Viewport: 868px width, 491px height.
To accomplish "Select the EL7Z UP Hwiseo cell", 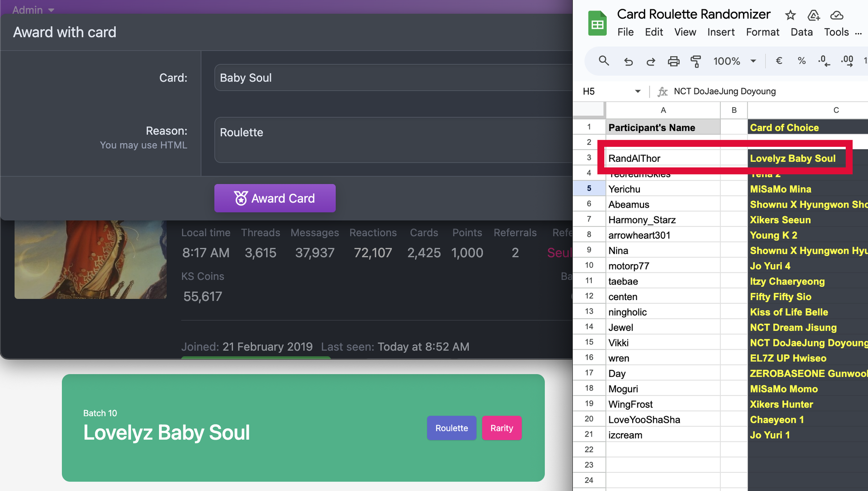I will pyautogui.click(x=808, y=358).
